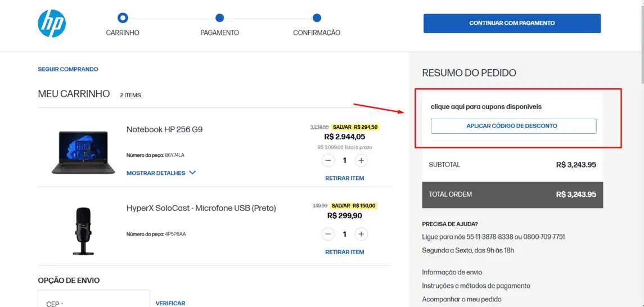Increase quantity of Notebook HP 256 G9
The width and height of the screenshot is (644, 307).
pos(361,160)
